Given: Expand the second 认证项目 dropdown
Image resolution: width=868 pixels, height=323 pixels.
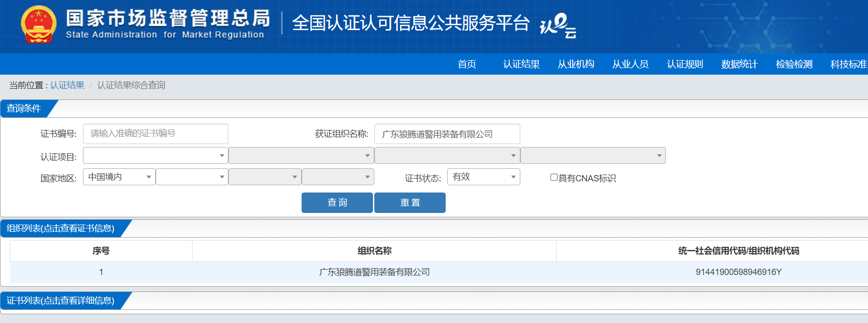Looking at the screenshot, I should coord(301,156).
